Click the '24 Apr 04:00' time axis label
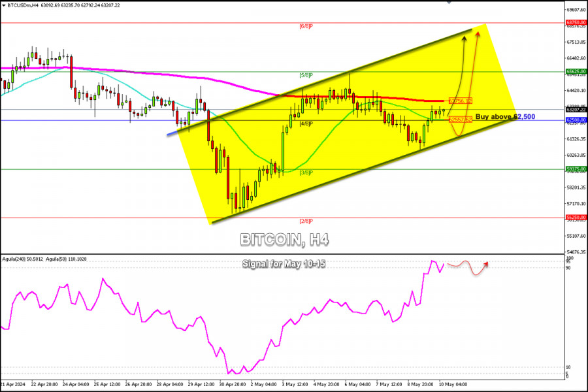This screenshot has height=392, width=588. [x=76, y=385]
